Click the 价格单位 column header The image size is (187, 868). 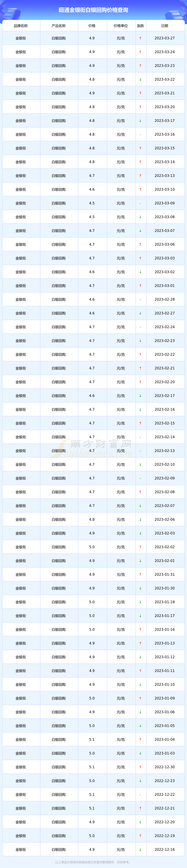point(121,26)
